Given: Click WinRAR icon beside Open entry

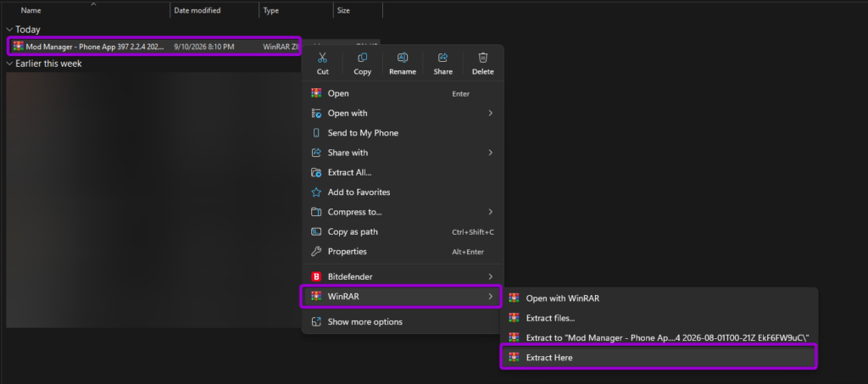Looking at the screenshot, I should [317, 93].
